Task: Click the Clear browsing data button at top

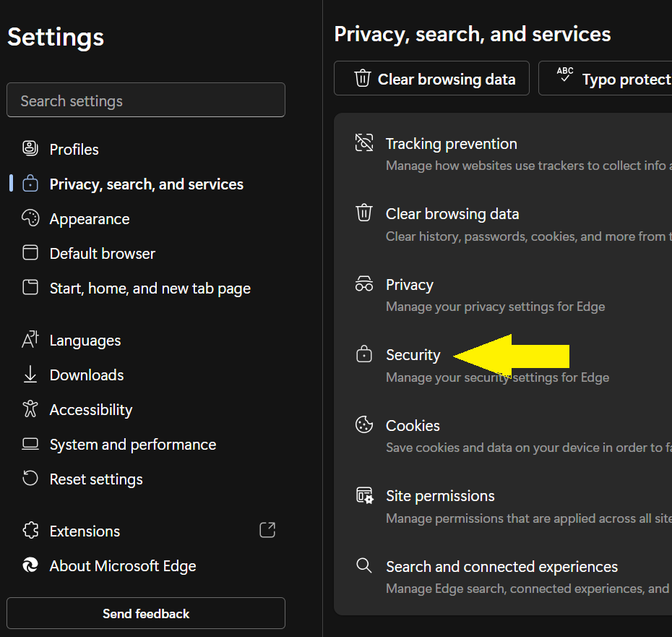Action: coord(431,78)
